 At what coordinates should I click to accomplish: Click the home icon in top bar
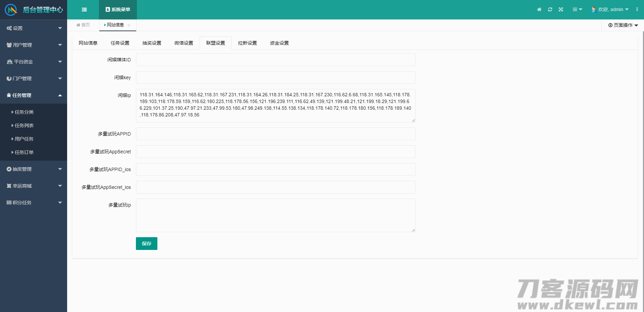click(x=539, y=10)
